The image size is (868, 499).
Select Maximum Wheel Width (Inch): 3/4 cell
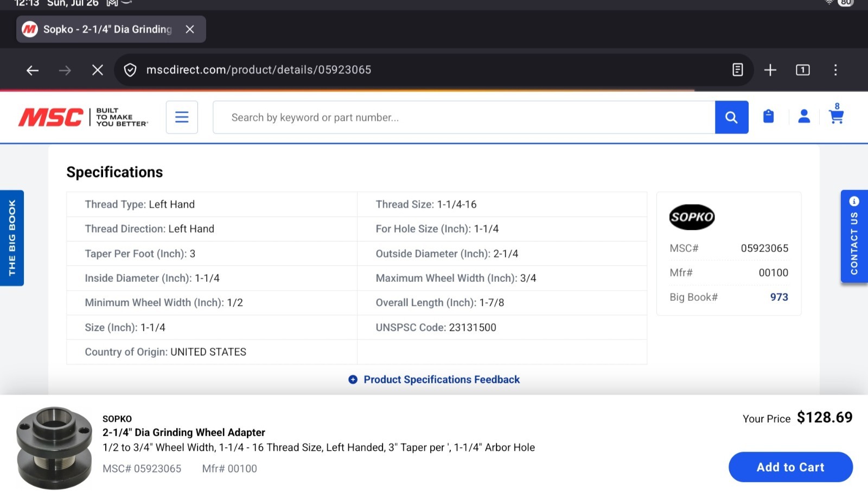point(502,278)
